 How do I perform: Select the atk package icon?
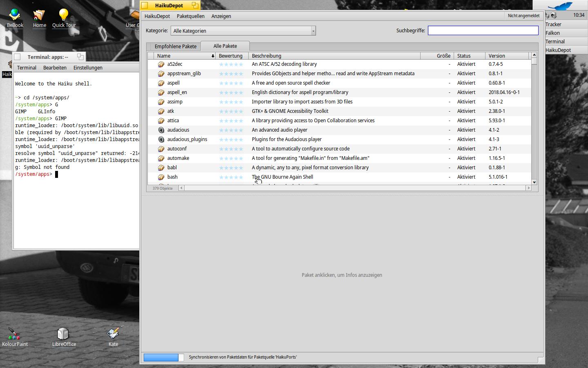161,111
